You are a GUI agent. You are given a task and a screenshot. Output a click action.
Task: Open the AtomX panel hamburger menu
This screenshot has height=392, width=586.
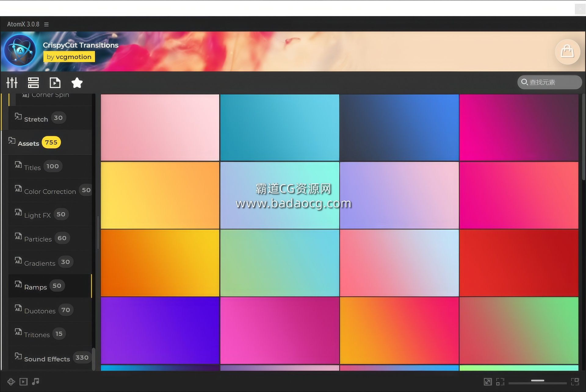coord(46,24)
